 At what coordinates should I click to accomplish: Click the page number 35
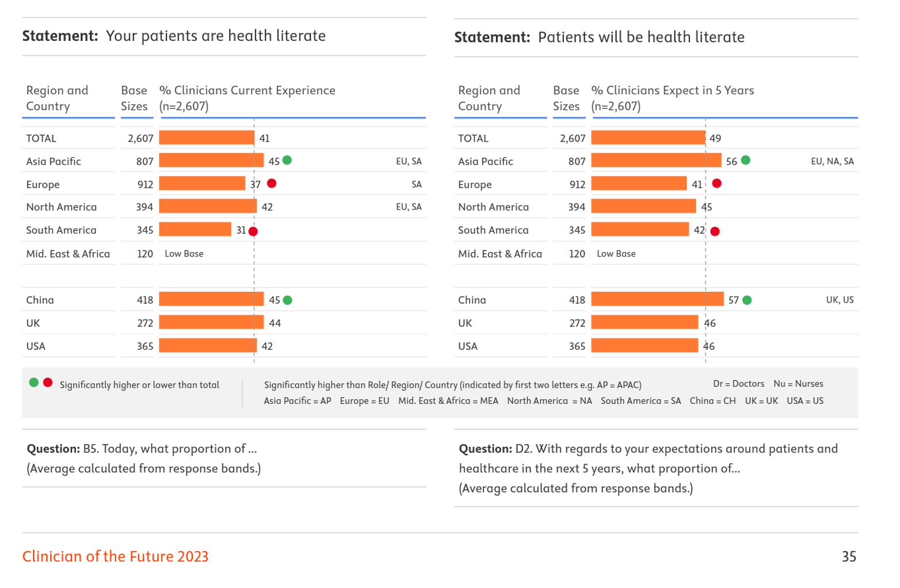point(849,556)
